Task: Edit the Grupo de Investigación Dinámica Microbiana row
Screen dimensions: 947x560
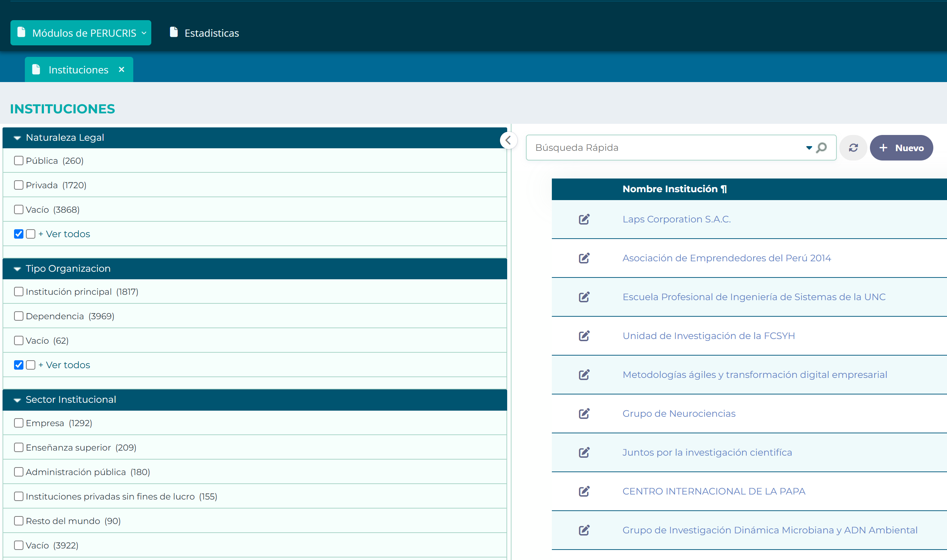Action: [x=584, y=530]
